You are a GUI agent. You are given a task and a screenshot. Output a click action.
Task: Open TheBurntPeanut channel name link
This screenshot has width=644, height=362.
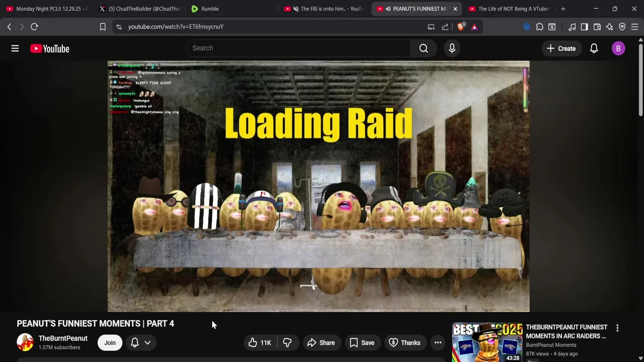point(63,338)
